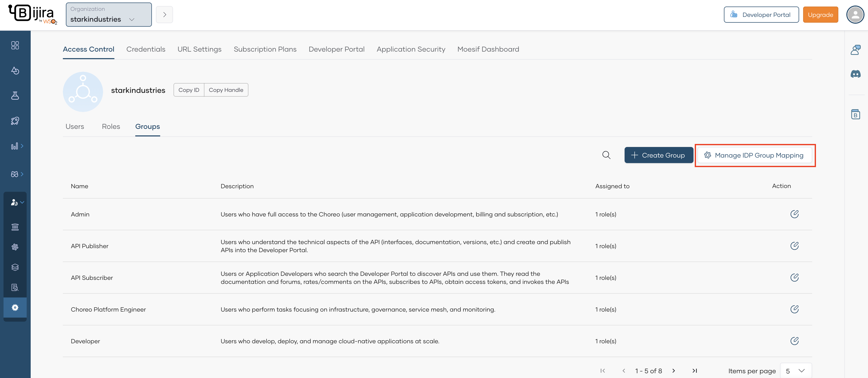
Task: Click the Copy Handle button
Action: point(226,90)
